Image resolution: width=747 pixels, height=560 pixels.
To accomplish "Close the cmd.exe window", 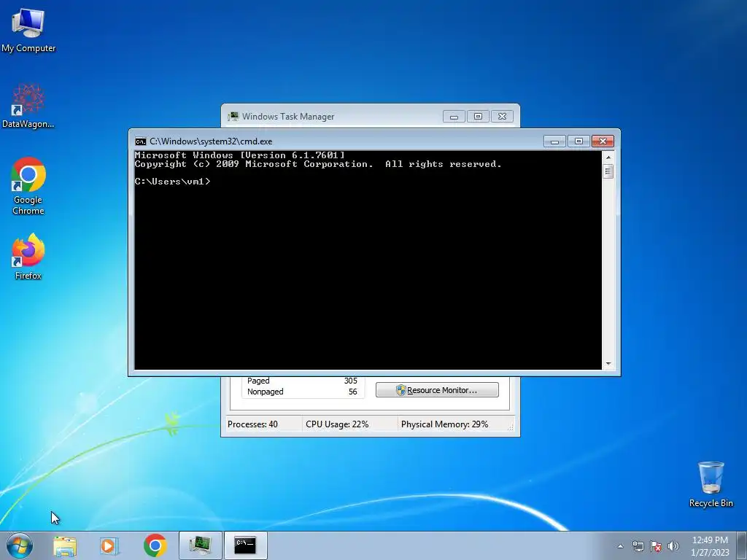I will (603, 141).
